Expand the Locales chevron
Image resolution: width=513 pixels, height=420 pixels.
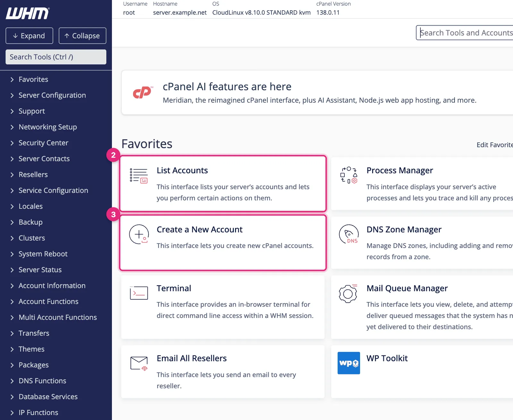12,207
